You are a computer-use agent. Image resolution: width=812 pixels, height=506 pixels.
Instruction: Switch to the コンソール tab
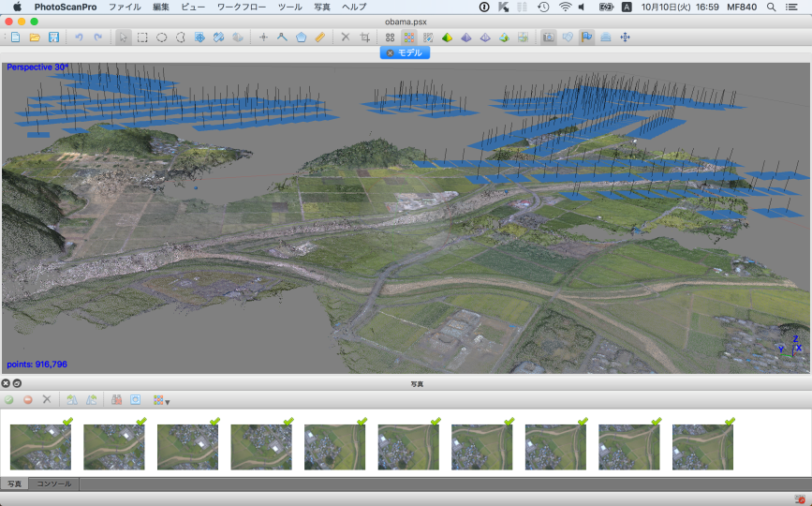(x=52, y=484)
